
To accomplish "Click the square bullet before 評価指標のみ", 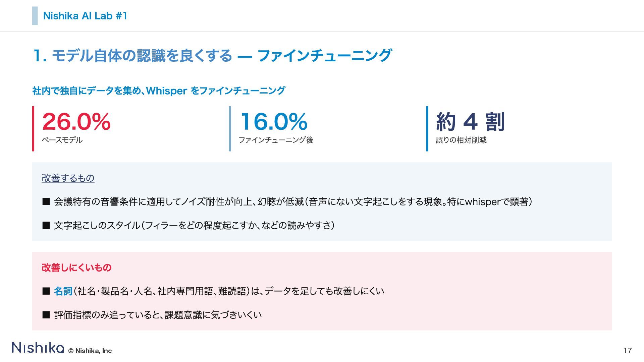I will 46,315.
